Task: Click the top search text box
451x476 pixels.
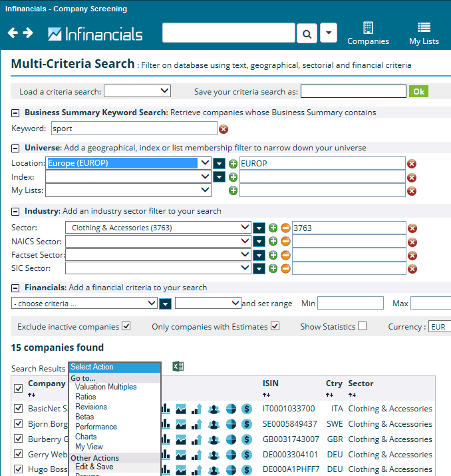Action: [x=229, y=33]
